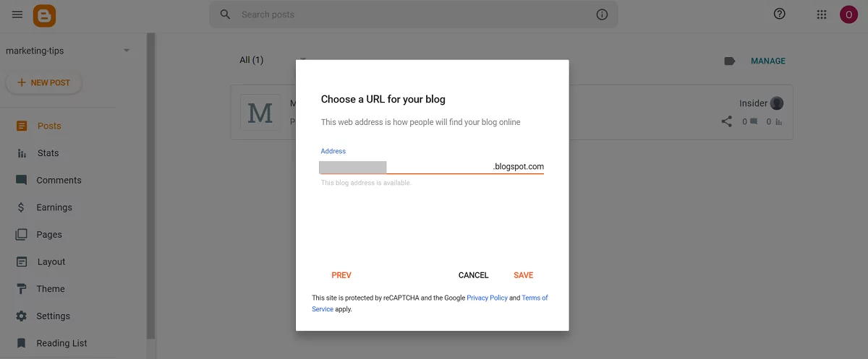Open the Earnings page

[x=54, y=207]
